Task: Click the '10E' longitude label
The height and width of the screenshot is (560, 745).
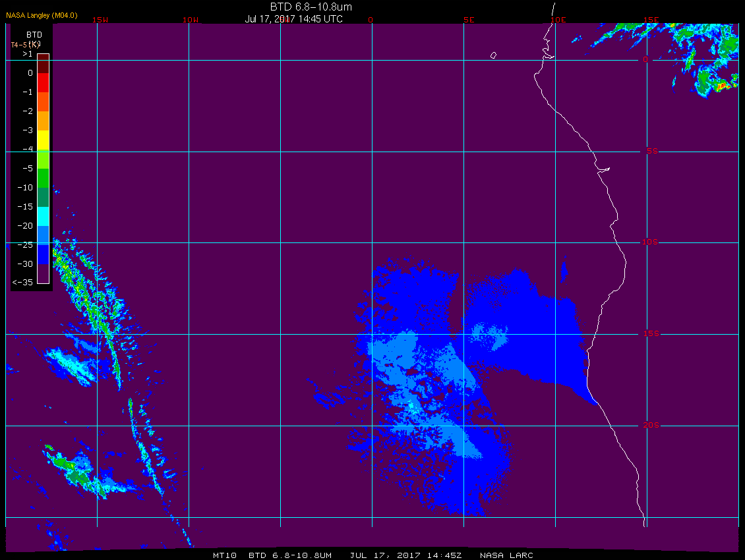Action: coord(558,20)
